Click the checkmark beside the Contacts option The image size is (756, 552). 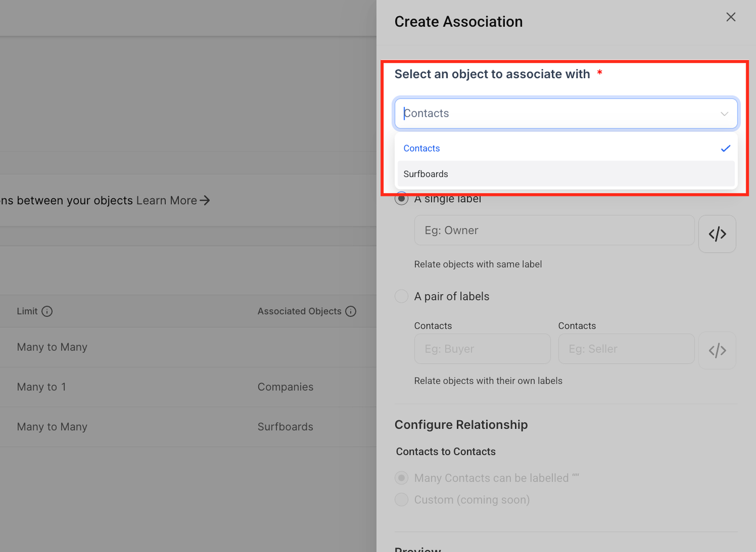tap(725, 148)
